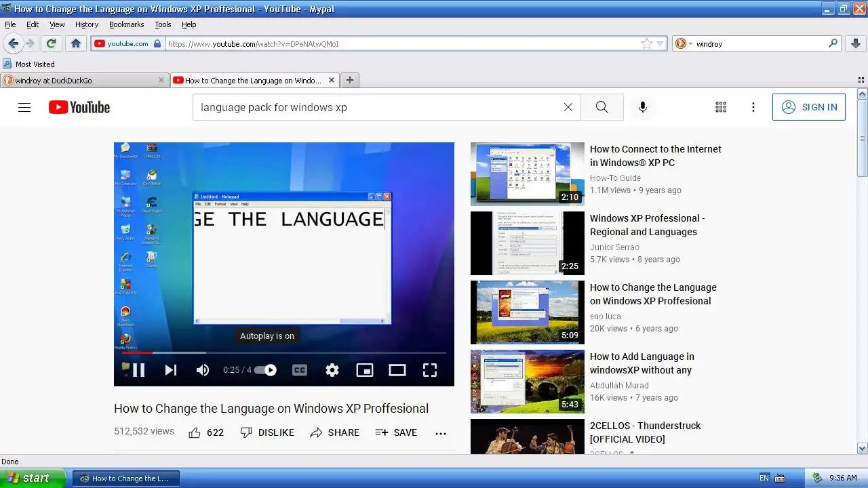Open the search engine selector dropdown
868x488 pixels.
[683, 43]
